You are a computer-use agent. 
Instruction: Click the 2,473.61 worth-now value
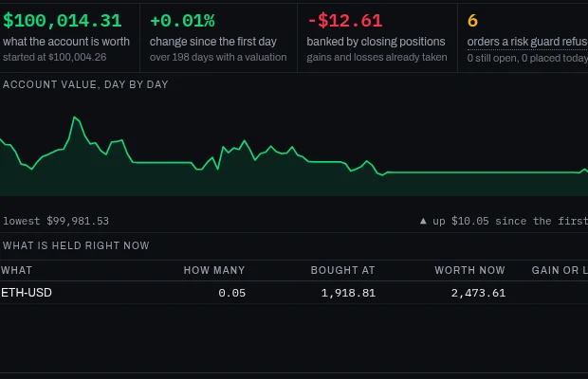[478, 293]
